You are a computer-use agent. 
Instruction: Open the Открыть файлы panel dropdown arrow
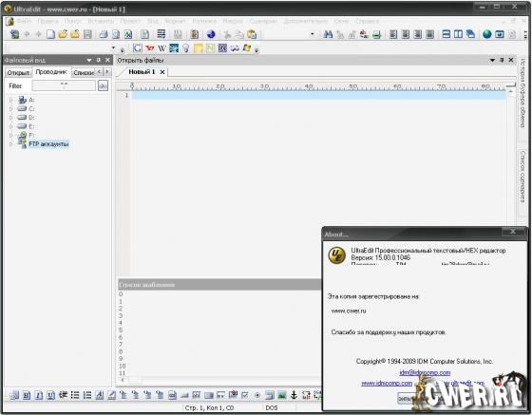pyautogui.click(x=492, y=61)
